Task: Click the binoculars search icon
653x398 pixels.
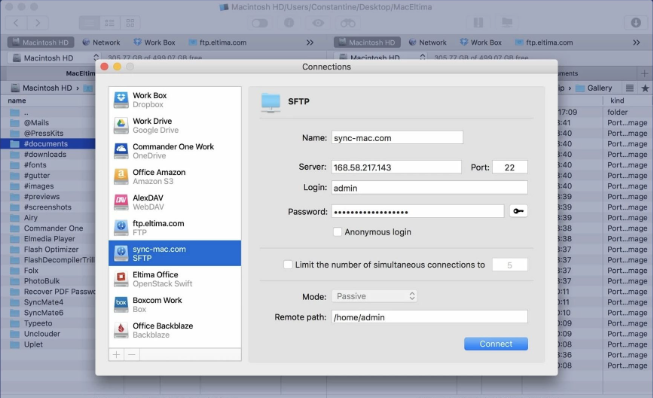Action: coord(348,23)
